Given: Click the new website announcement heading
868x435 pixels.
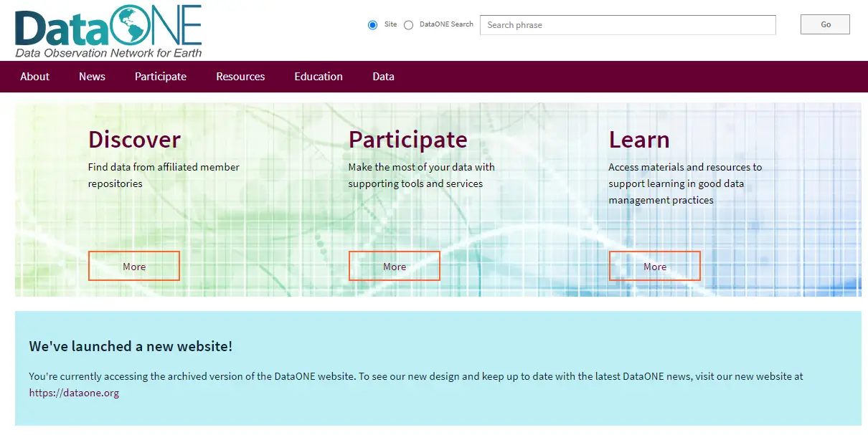Looking at the screenshot, I should pyautogui.click(x=131, y=346).
